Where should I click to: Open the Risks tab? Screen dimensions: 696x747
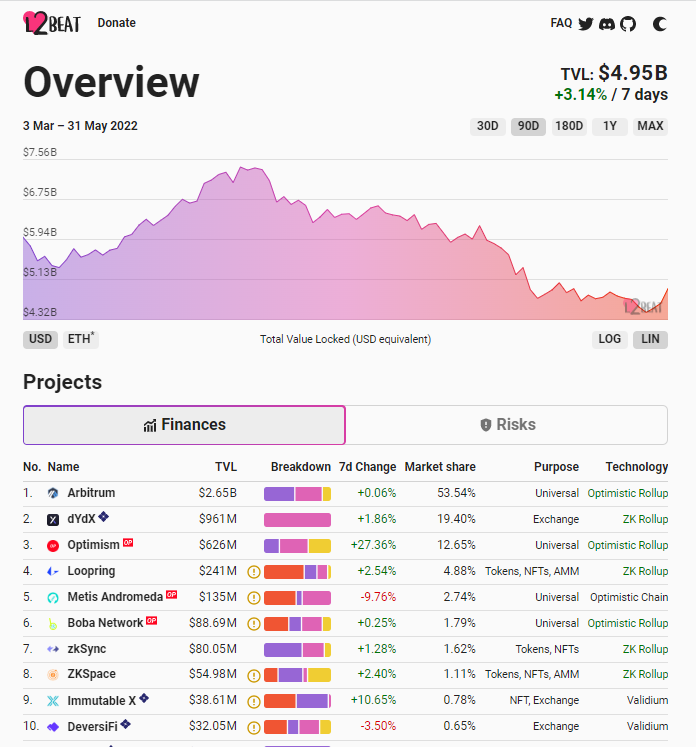pyautogui.click(x=507, y=425)
